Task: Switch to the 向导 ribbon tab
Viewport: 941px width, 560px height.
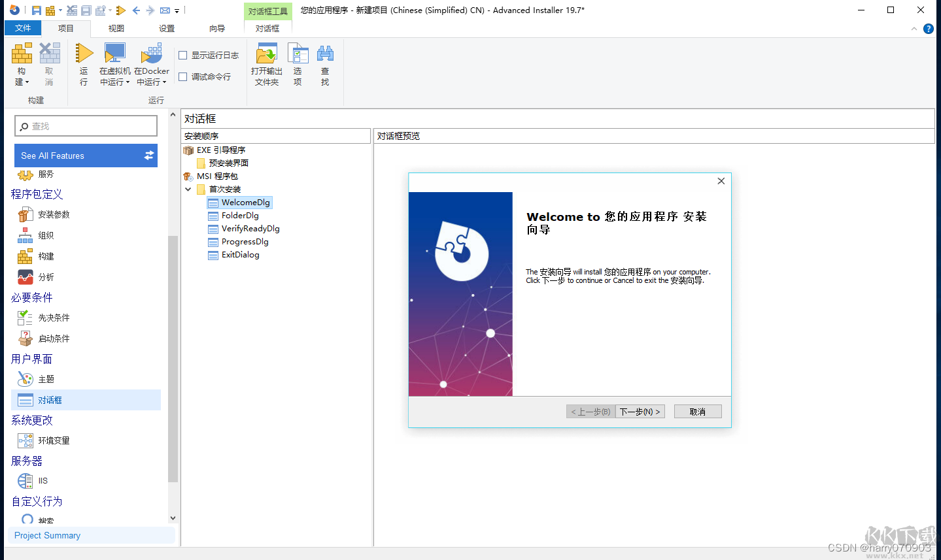Action: pos(217,28)
